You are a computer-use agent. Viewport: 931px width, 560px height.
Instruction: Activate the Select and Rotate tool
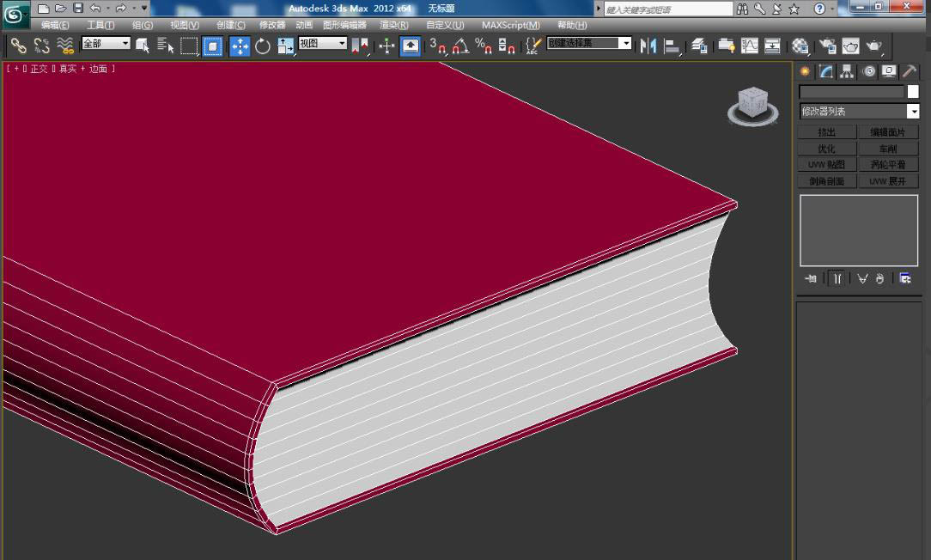[263, 46]
